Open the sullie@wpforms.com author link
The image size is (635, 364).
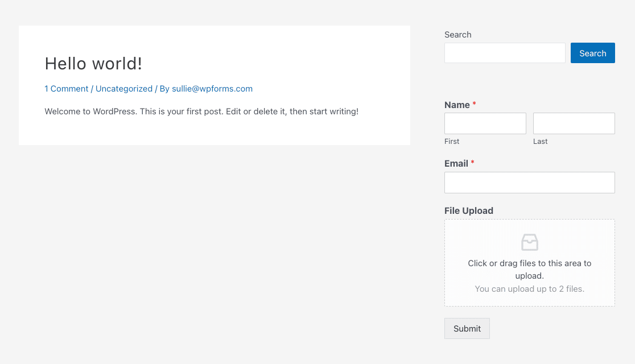coord(212,89)
